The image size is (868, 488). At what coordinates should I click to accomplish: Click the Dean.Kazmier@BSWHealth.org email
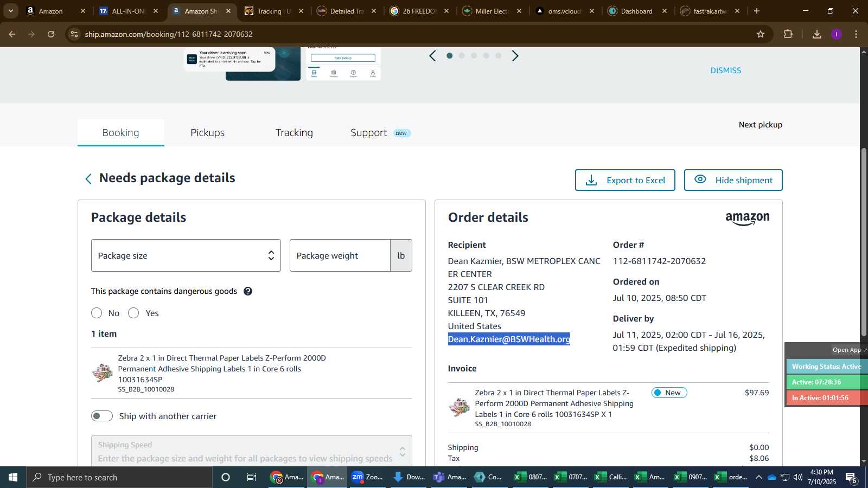coord(509,339)
